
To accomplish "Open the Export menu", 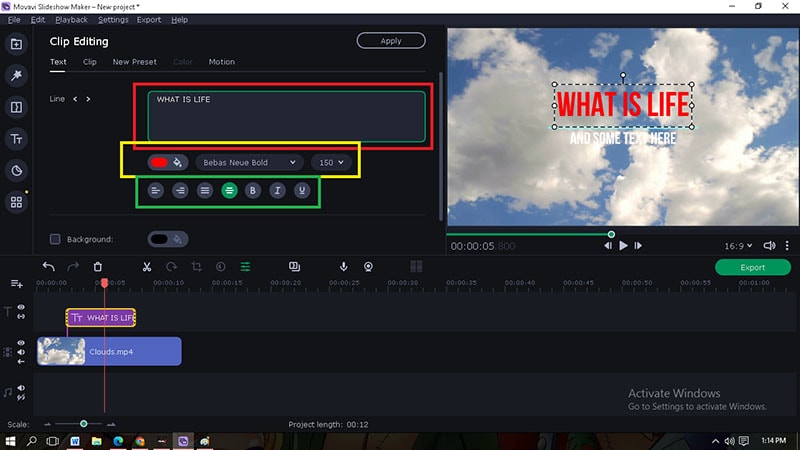I will point(149,19).
